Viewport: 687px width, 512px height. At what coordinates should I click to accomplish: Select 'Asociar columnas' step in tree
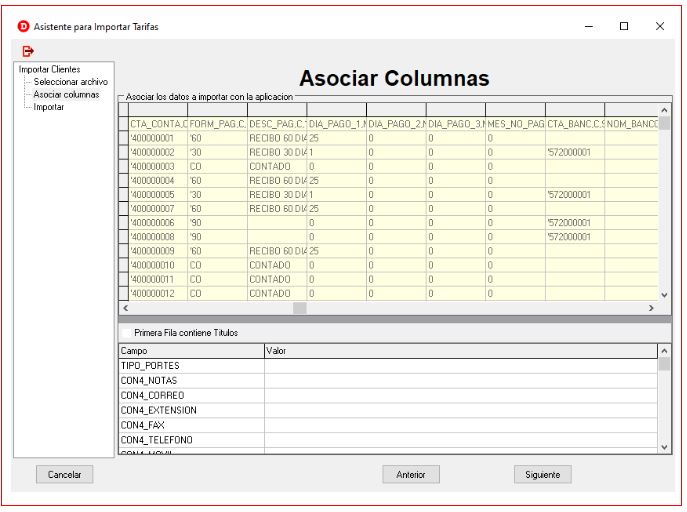(67, 94)
